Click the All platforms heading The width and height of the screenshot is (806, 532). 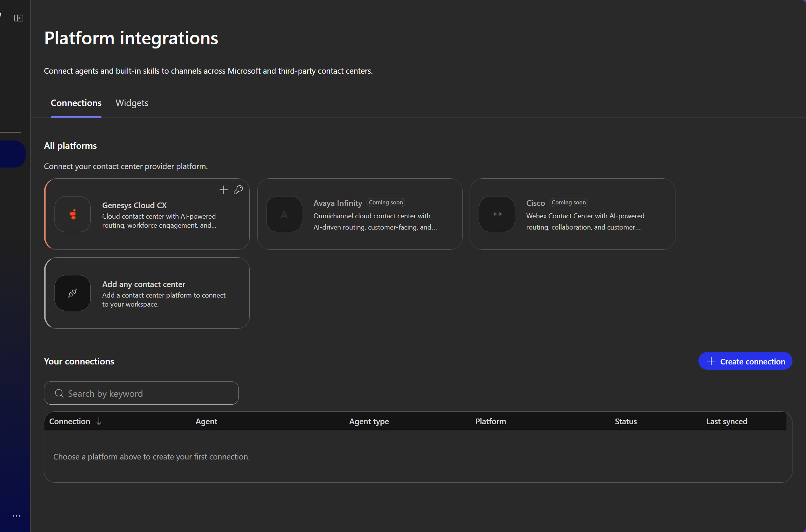click(x=70, y=146)
